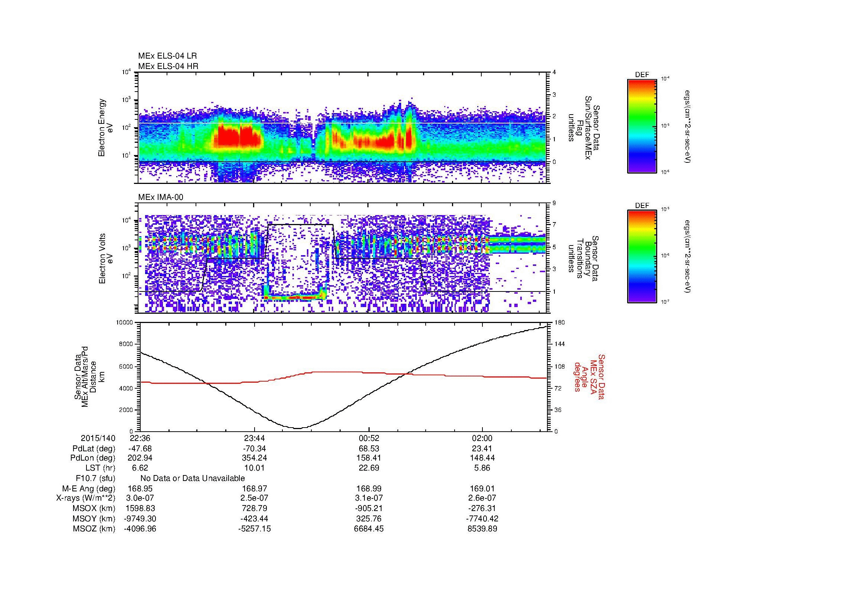Screen dimensions: 868x613
Task: Click the MSOX value 1598.83
Action: pos(140,509)
